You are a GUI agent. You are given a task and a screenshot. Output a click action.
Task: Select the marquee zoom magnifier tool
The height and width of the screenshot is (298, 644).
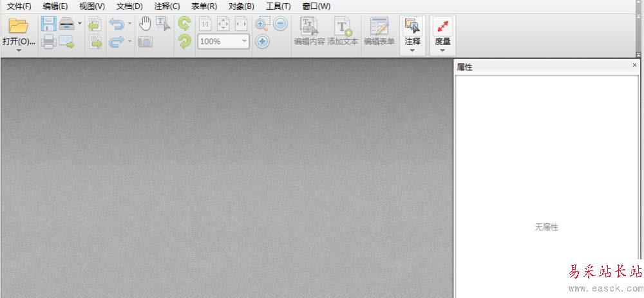263,24
